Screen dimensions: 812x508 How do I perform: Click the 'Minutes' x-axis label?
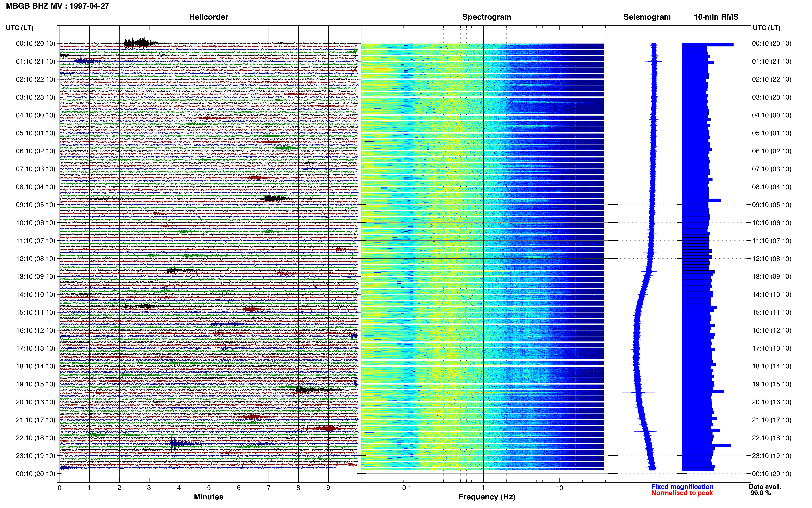point(209,497)
